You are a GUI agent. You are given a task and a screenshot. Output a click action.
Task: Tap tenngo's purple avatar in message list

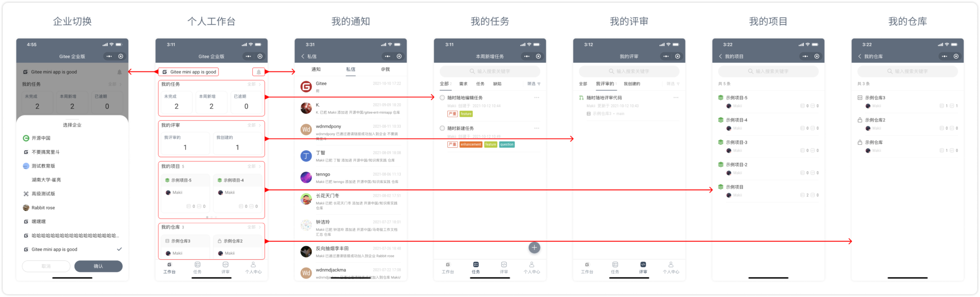coord(306,177)
